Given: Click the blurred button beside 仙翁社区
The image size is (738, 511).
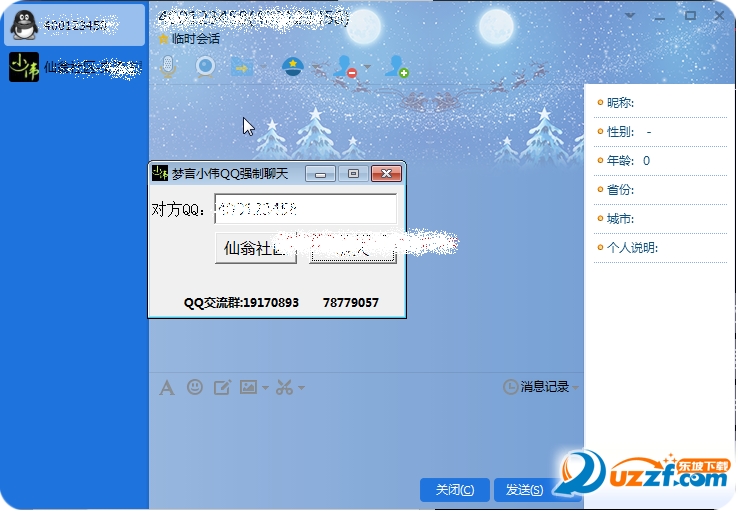Looking at the screenshot, I should click(x=353, y=248).
